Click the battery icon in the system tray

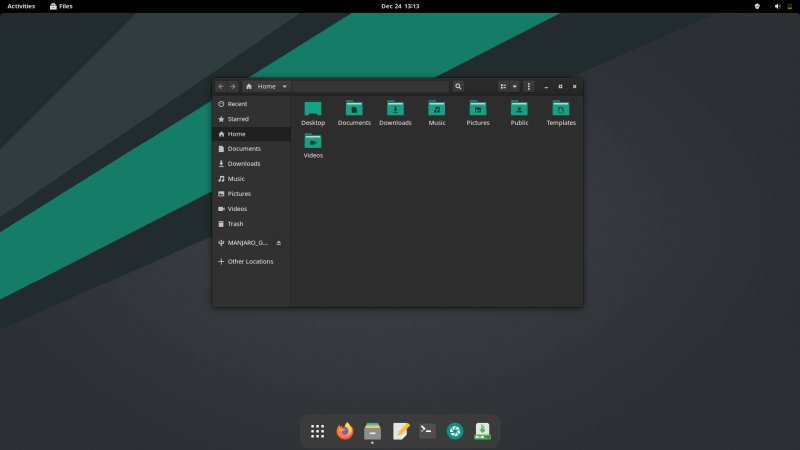click(x=789, y=6)
